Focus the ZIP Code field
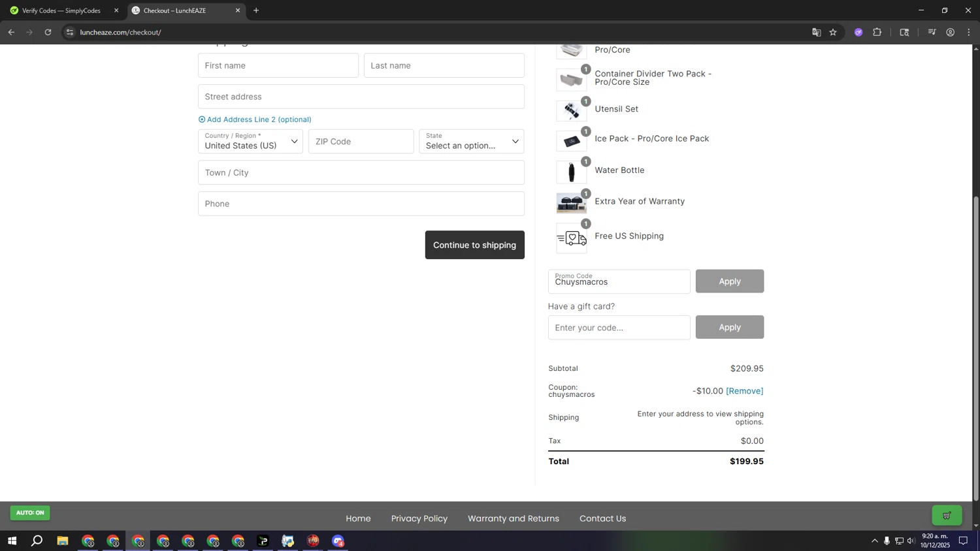 coord(361,142)
